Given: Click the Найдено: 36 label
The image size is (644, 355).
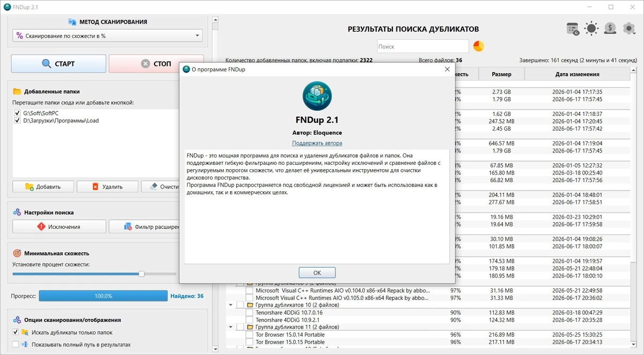Looking at the screenshot, I should 187,296.
